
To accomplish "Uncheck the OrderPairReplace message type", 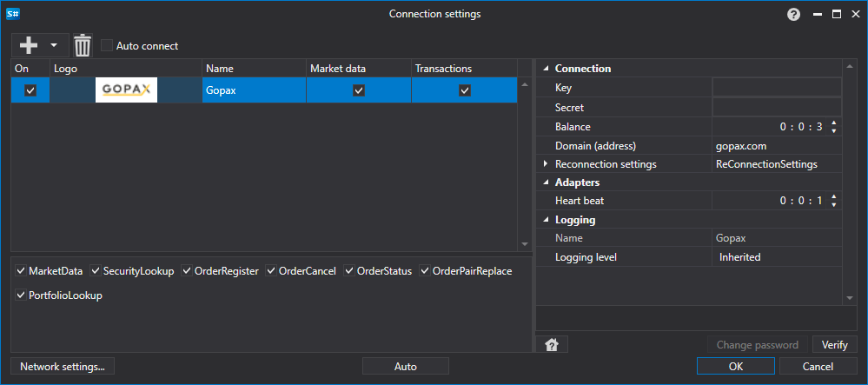I will (x=425, y=271).
